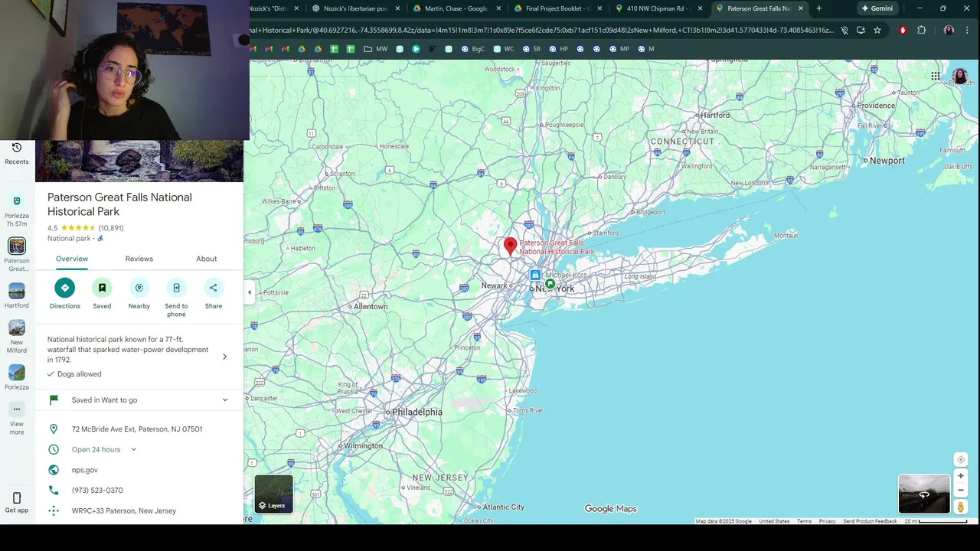This screenshot has height=551, width=980.
Task: Open the HP bookmark
Action: [x=558, y=49]
